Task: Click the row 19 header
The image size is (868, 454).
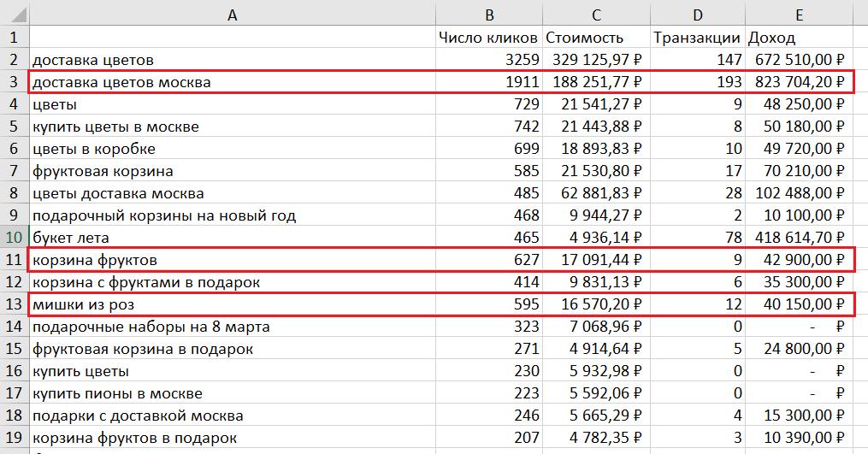Action: coord(14,438)
